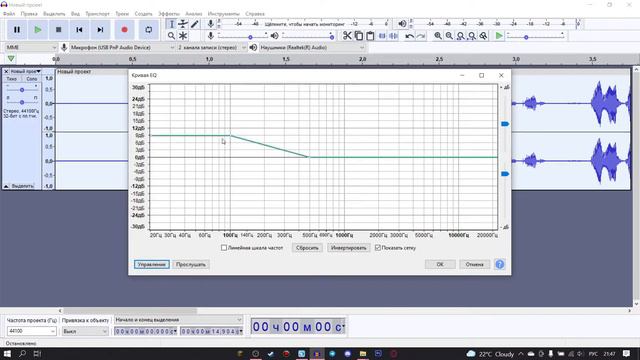Viewport: 640px width, 360px height.
Task: Select the Selection (I-beam) tool
Action: (171, 24)
